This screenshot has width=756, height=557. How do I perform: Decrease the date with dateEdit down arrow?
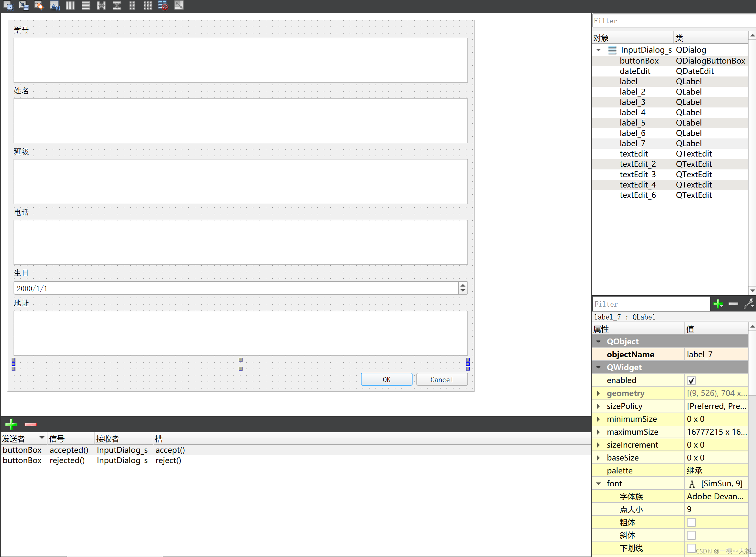tap(463, 291)
